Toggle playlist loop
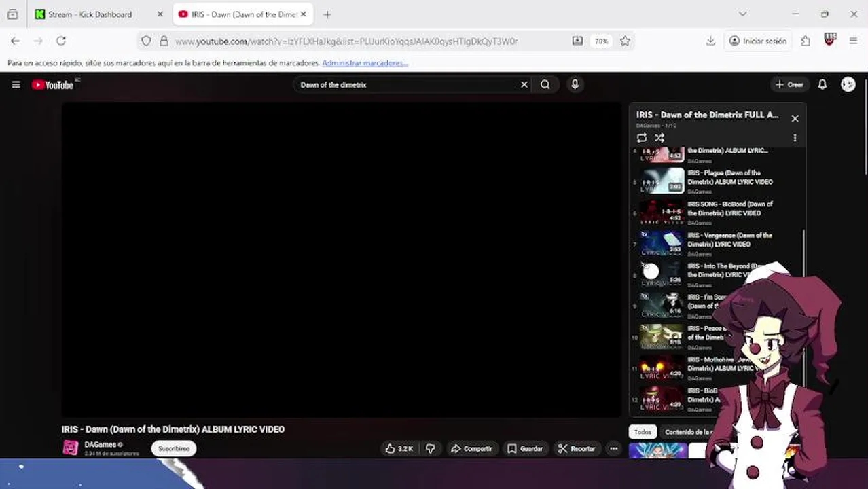 point(642,138)
